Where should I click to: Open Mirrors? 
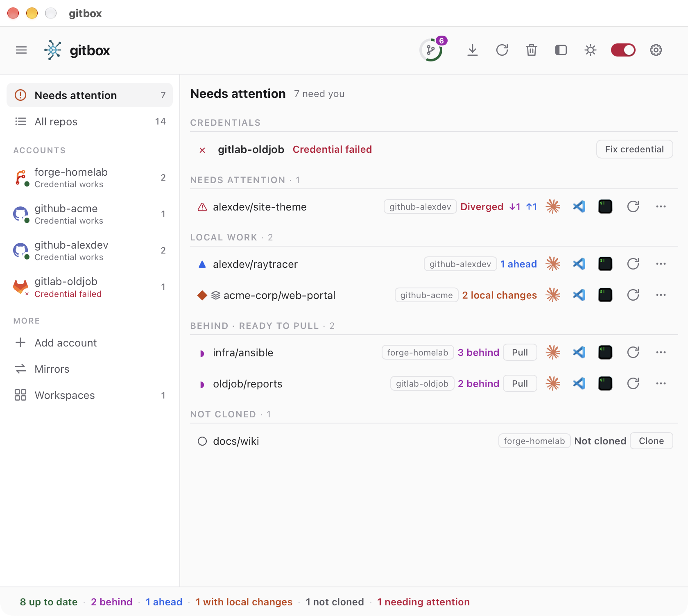(x=90, y=369)
